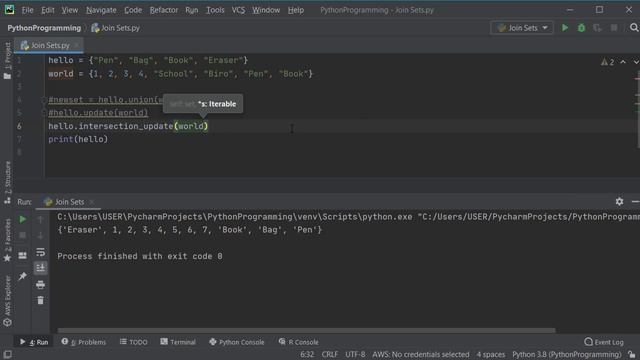Open the Help menu
Screen dimensions: 640x360
(x=296, y=10)
